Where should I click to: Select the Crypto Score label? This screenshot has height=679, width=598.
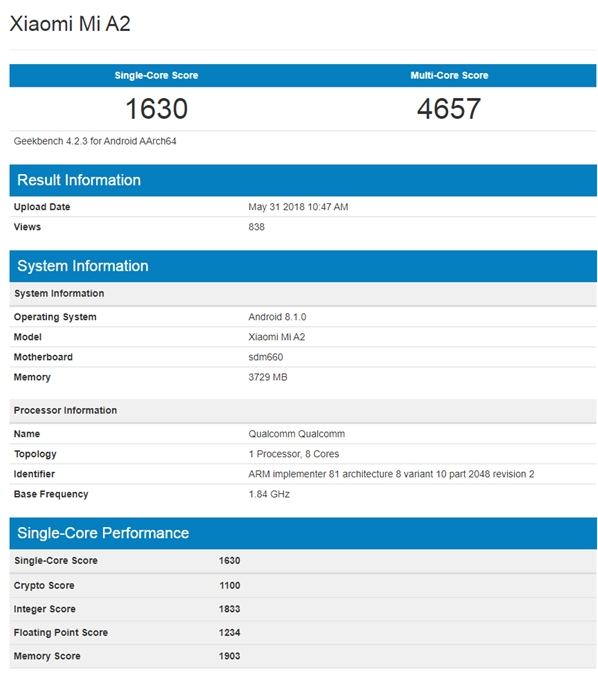click(44, 585)
